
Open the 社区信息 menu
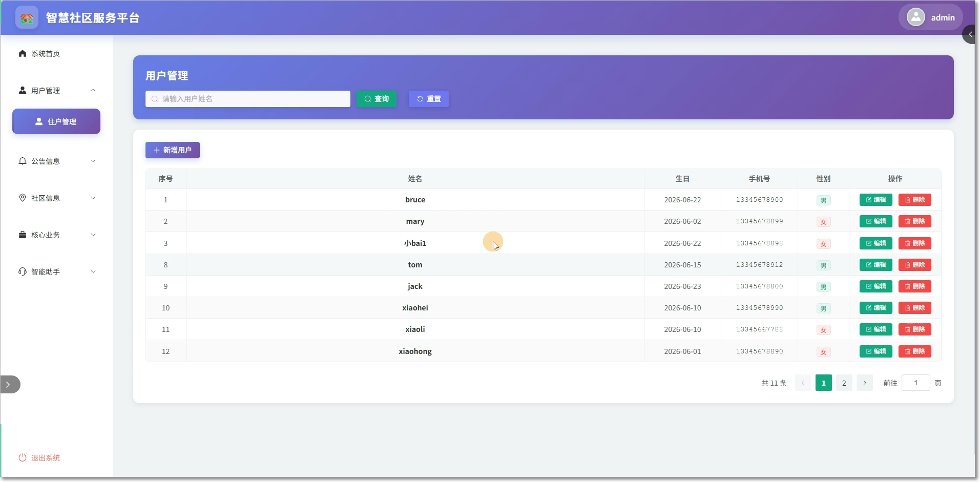(56, 198)
